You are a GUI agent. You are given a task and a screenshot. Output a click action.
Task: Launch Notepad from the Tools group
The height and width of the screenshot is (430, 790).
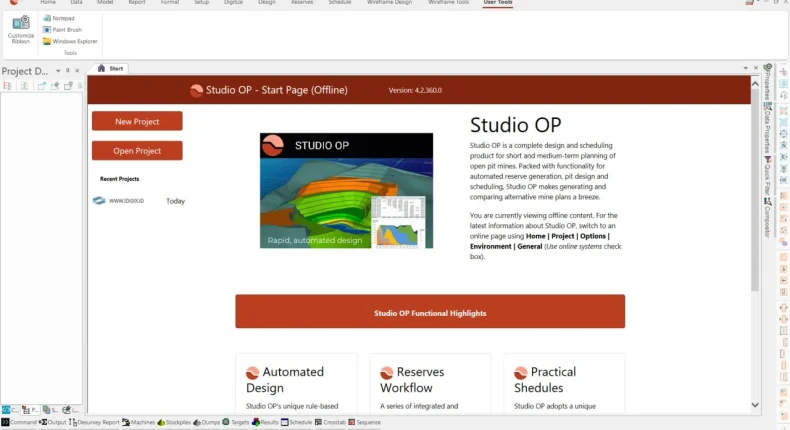coord(59,18)
